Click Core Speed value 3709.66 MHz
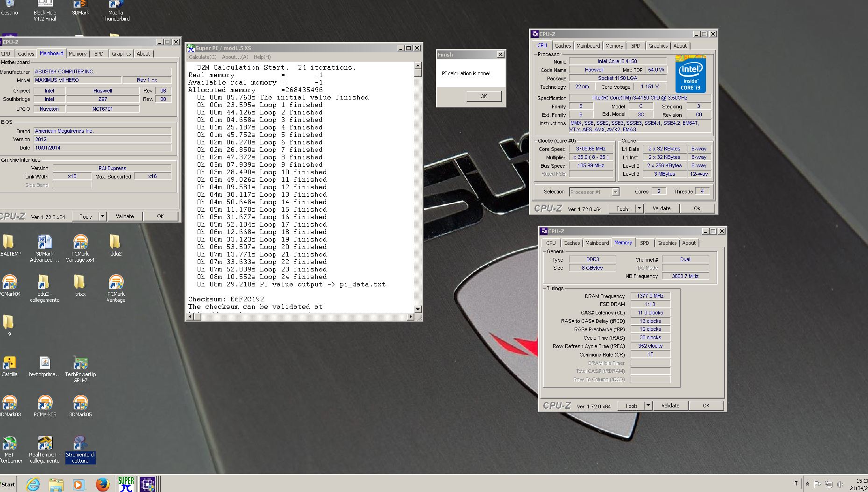 click(x=591, y=149)
